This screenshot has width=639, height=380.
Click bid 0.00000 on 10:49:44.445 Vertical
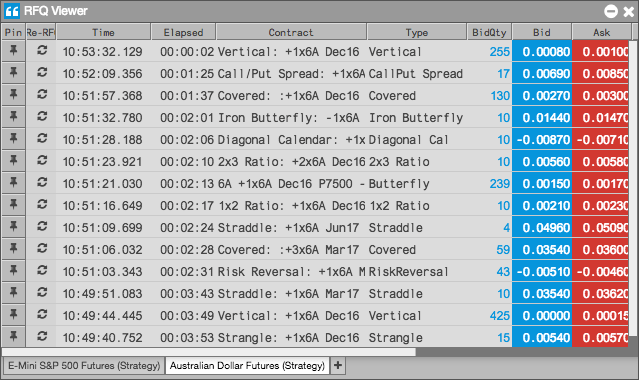542,316
